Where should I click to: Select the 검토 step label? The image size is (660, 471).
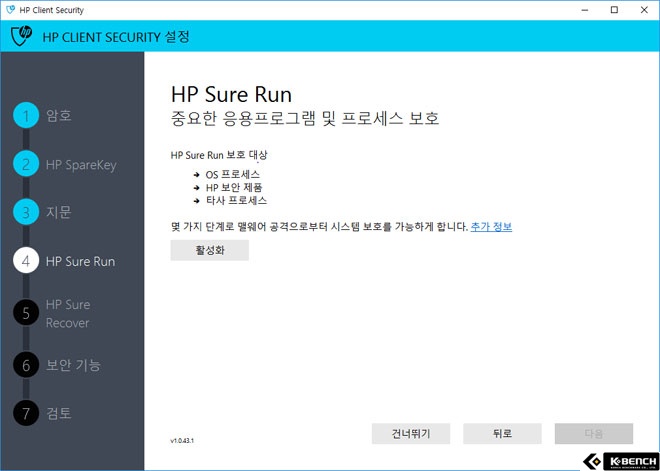point(59,413)
